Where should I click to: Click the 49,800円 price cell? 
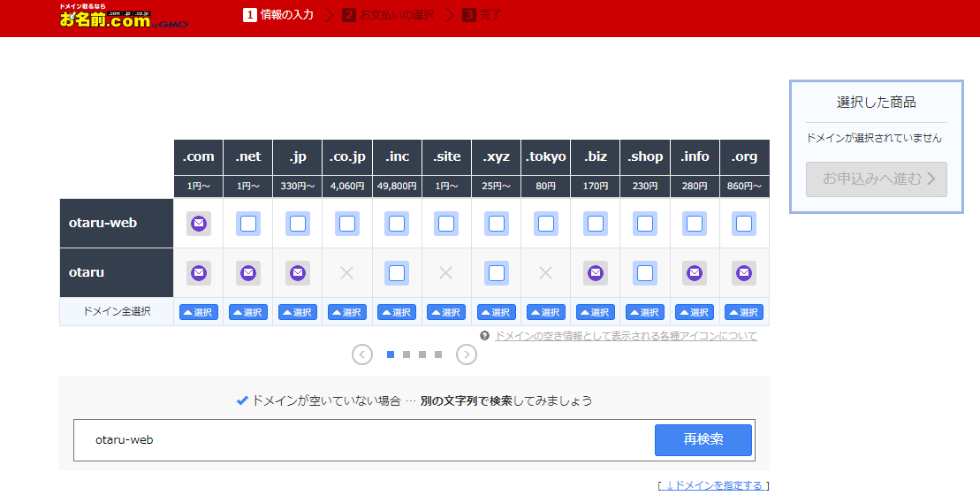click(x=397, y=187)
